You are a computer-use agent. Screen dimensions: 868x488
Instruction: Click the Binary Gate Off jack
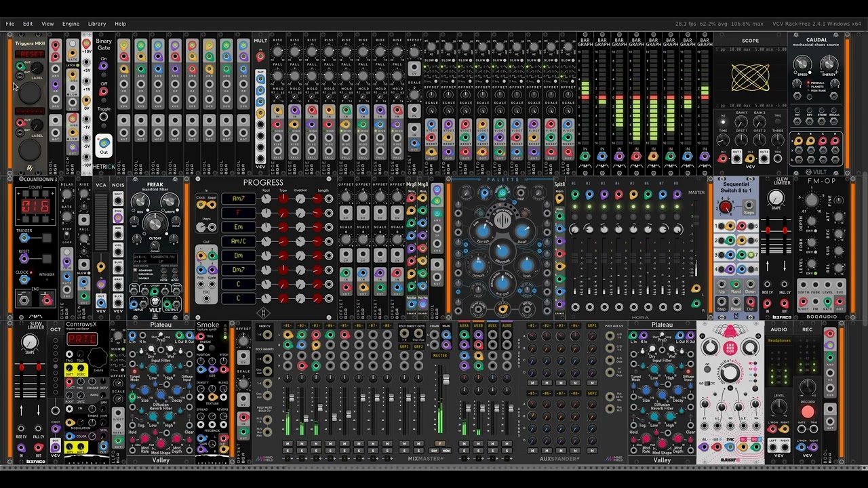(103, 91)
